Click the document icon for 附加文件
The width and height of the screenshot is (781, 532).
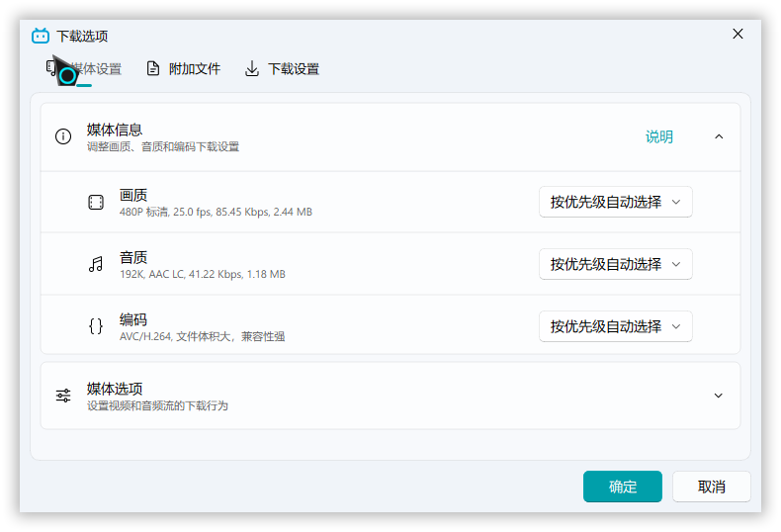[152, 69]
